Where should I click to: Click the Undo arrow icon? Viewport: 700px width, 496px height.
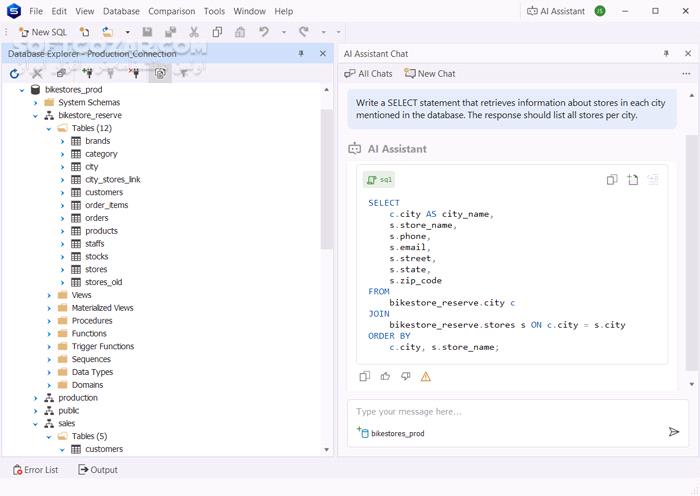tap(264, 32)
